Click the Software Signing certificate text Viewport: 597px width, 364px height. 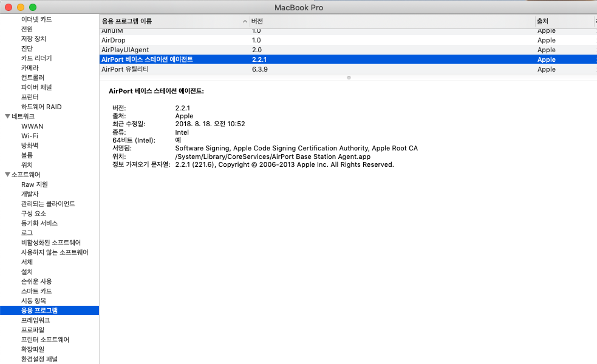click(x=296, y=149)
